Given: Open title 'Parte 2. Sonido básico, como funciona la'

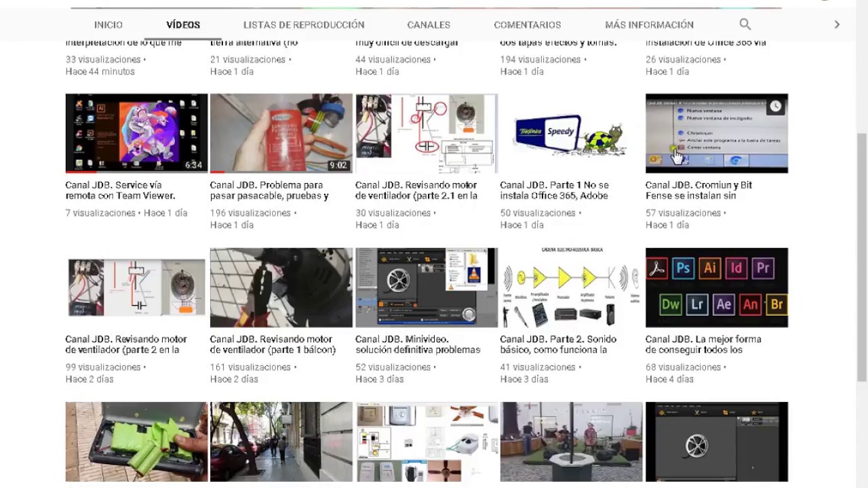Looking at the screenshot, I should (x=558, y=344).
